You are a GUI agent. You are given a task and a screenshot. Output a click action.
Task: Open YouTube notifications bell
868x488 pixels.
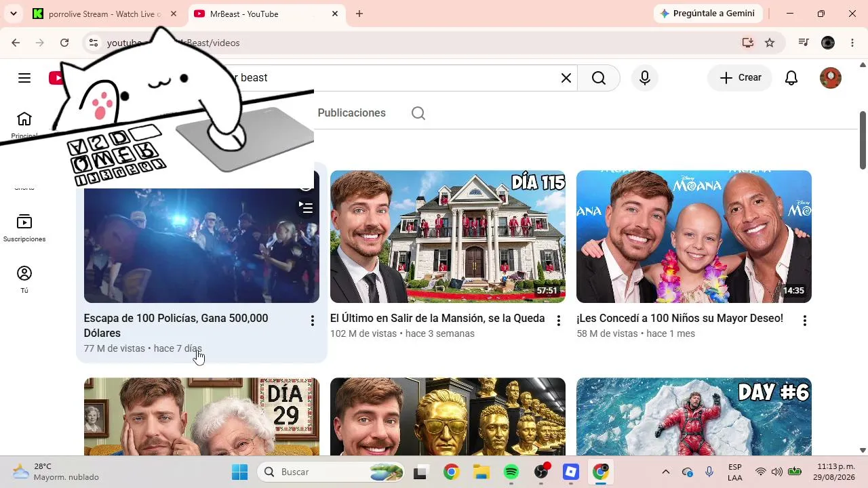(791, 78)
